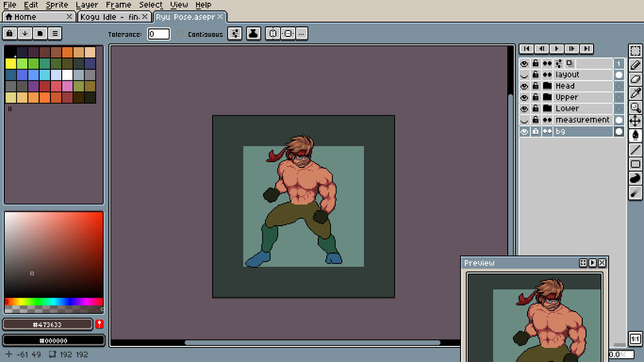644x362 pixels.
Task: Lock the Head layer group
Action: coord(536,86)
